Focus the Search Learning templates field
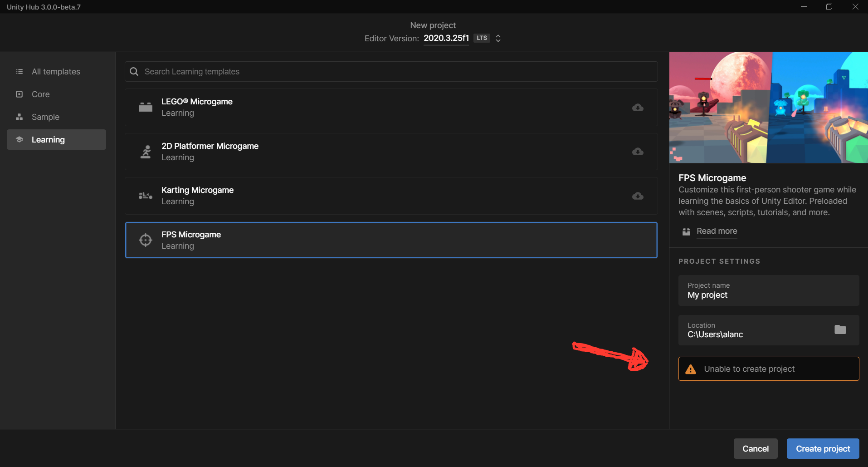The image size is (868, 467). click(391, 72)
